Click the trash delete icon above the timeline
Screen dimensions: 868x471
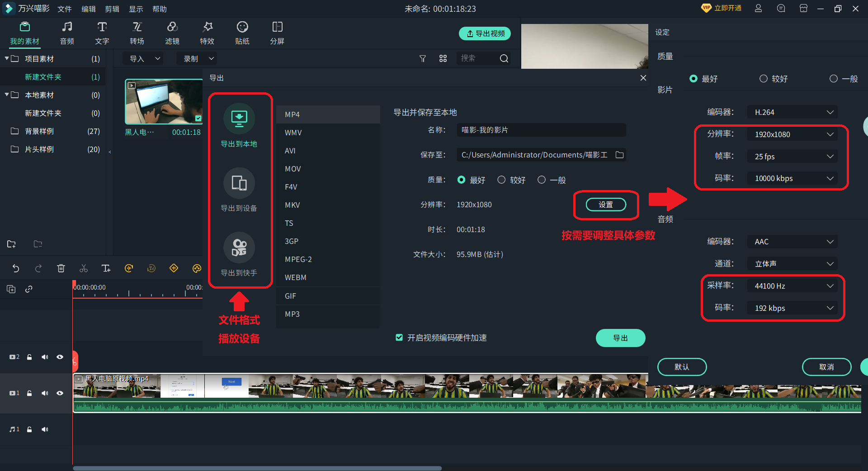(x=61, y=268)
